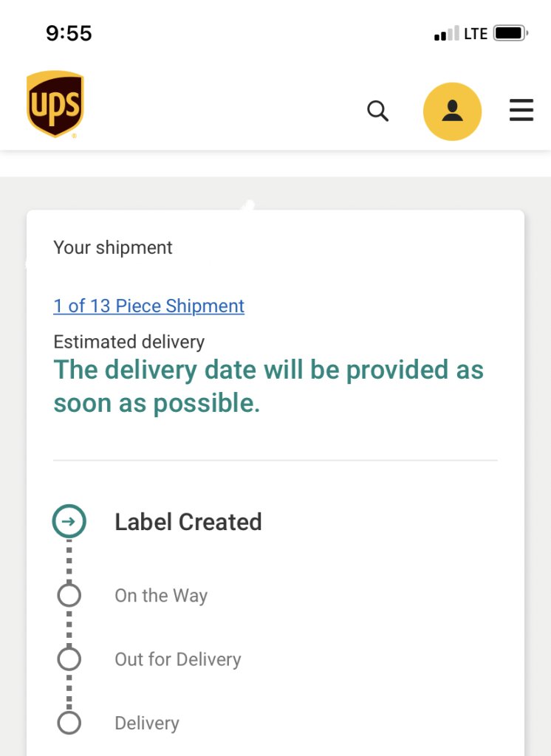The image size is (551, 756).
Task: Select the Label Created status text
Action: tap(188, 522)
